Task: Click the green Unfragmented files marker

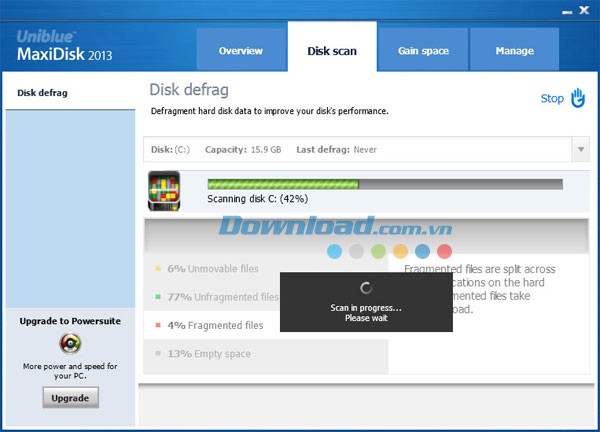Action: point(158,297)
